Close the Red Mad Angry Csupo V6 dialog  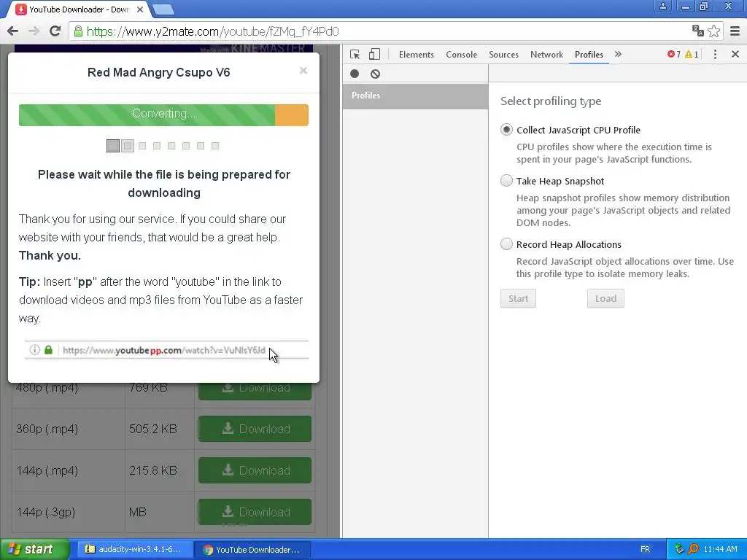303,71
